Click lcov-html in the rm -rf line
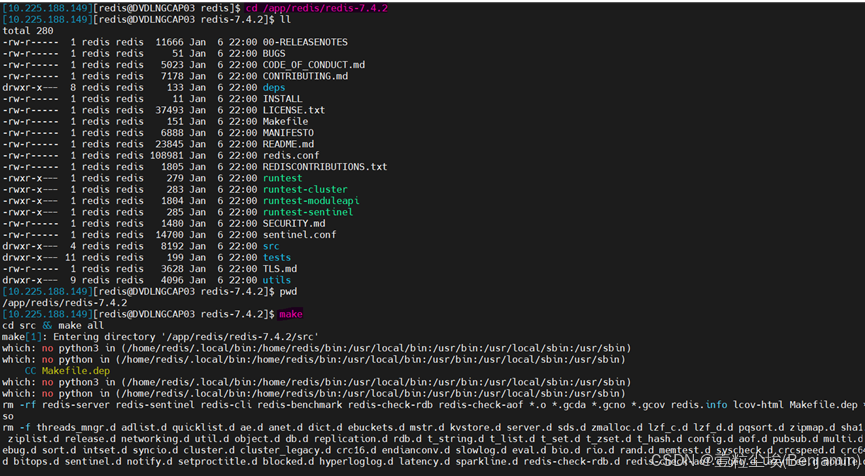This screenshot has height=476, width=865. click(x=758, y=404)
